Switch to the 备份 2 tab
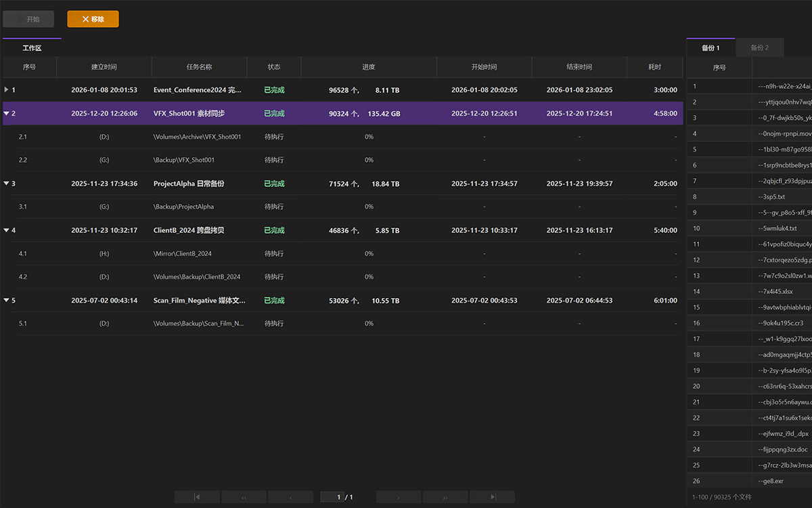The width and height of the screenshot is (812, 508). pos(759,47)
